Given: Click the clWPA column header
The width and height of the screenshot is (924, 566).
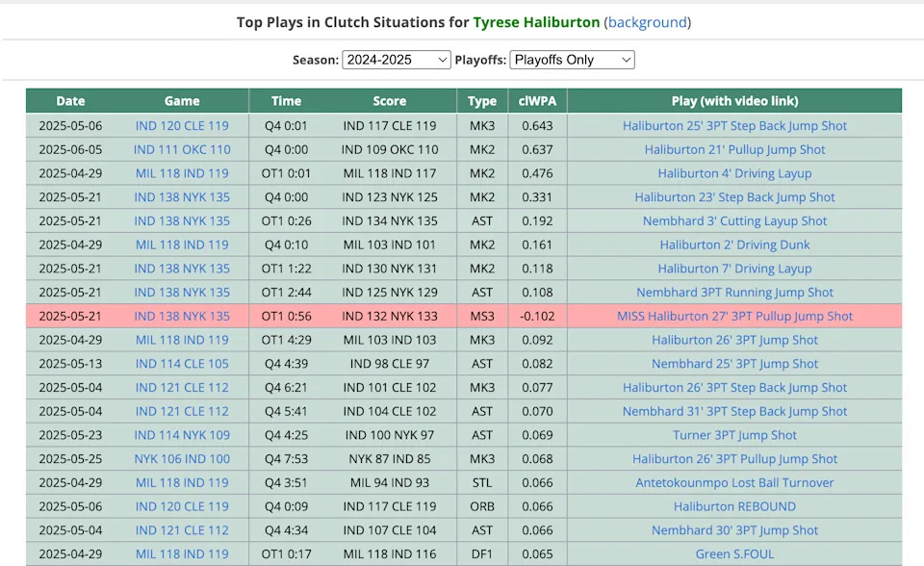Looking at the screenshot, I should click(x=537, y=101).
